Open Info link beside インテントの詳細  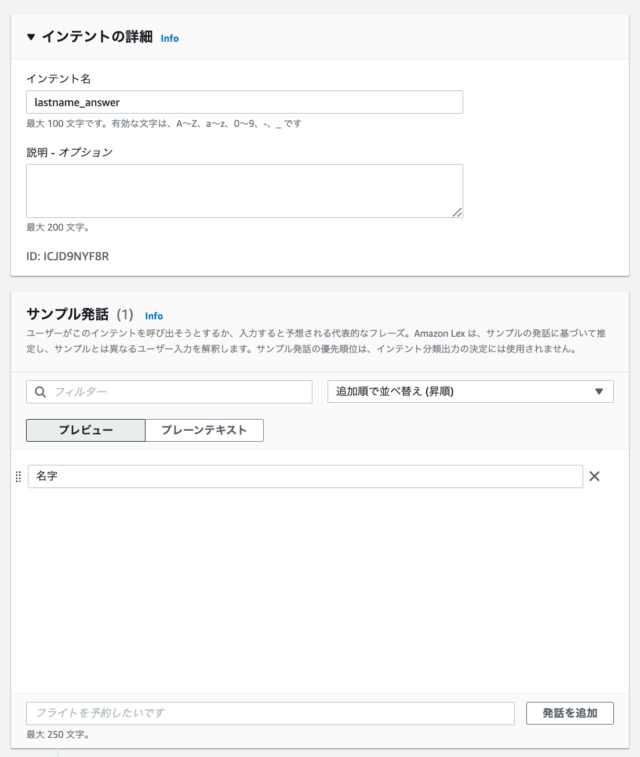(x=169, y=38)
